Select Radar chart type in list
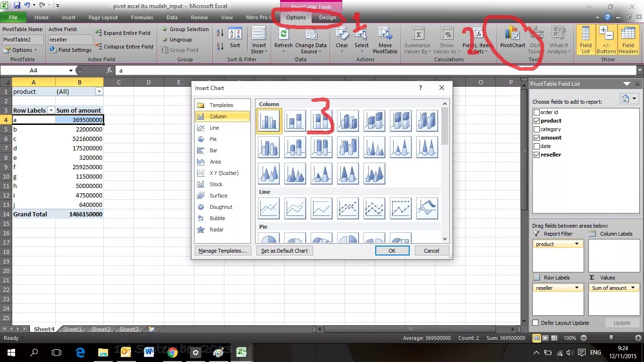The width and height of the screenshot is (644, 362). (223, 230)
